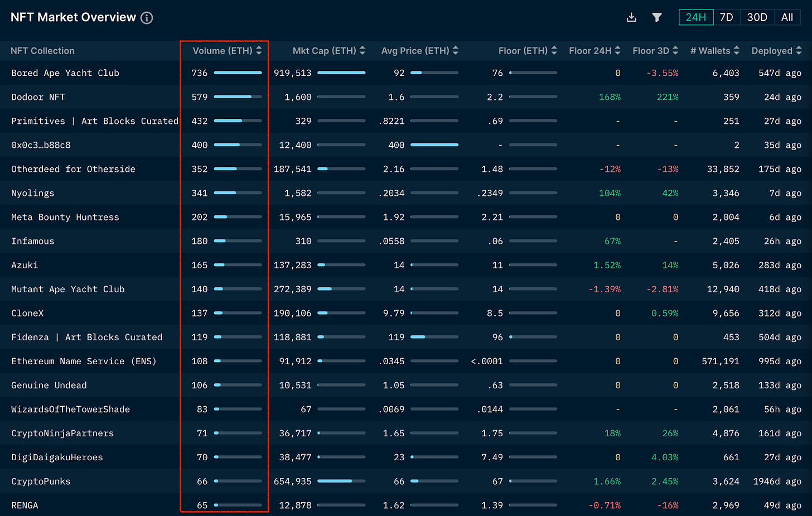Viewport: 812px width, 516px height.
Task: Sort by Floor 24H column
Action: (x=594, y=51)
